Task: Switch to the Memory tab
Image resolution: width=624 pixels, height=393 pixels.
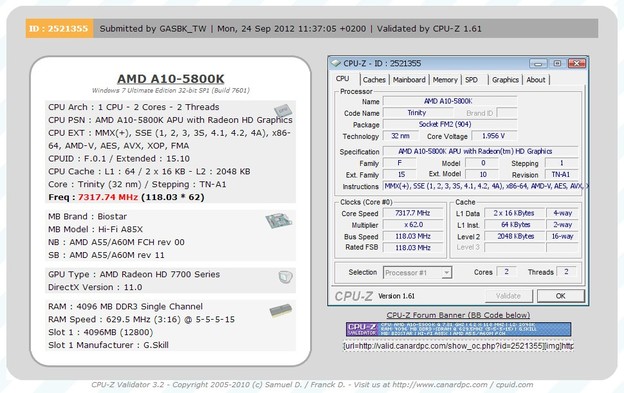Action: [445, 80]
